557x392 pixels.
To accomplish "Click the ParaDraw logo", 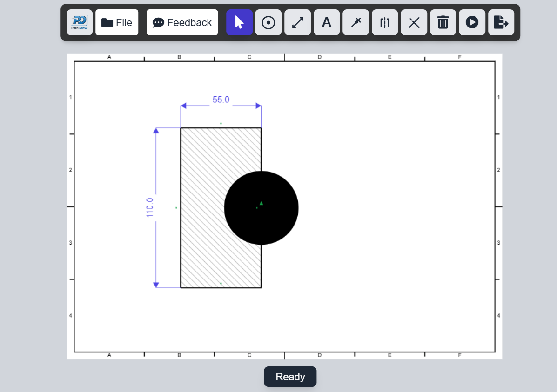I will [80, 22].
